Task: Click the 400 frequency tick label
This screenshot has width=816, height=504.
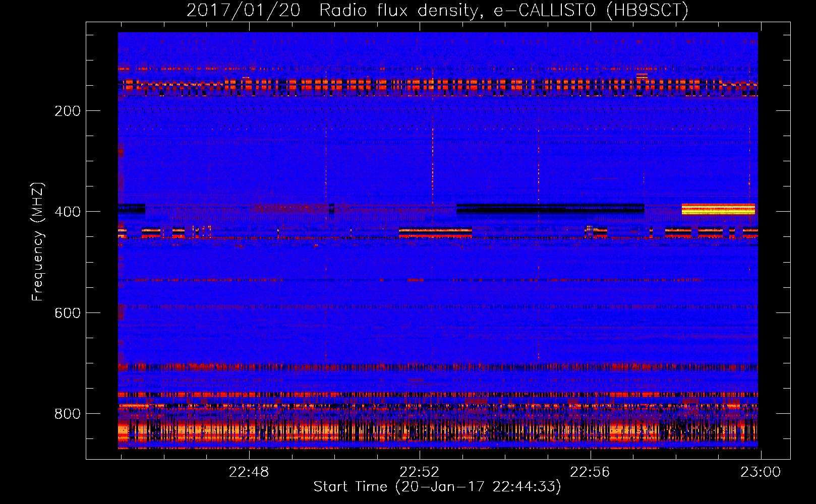Action: tap(68, 212)
